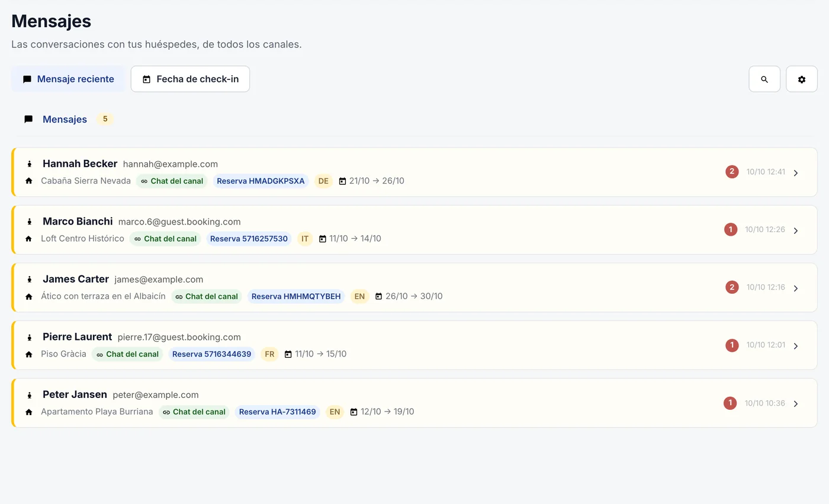Click the house icon by Loft Centro Histórico

pyautogui.click(x=29, y=239)
